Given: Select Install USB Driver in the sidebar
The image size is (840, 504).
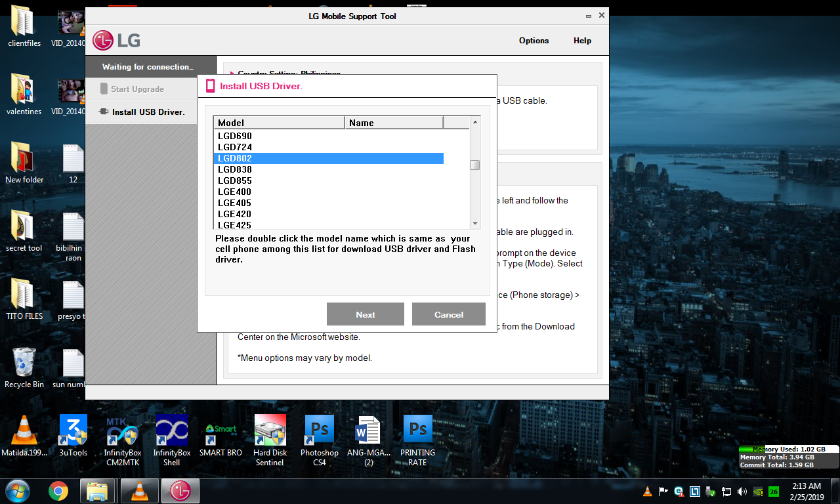Looking at the screenshot, I should click(151, 112).
